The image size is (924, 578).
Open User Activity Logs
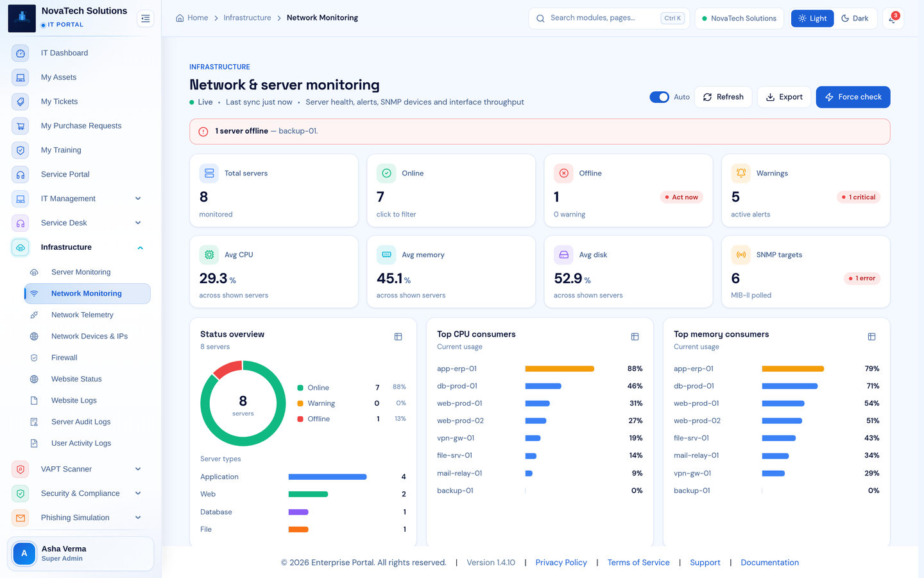coord(87,444)
